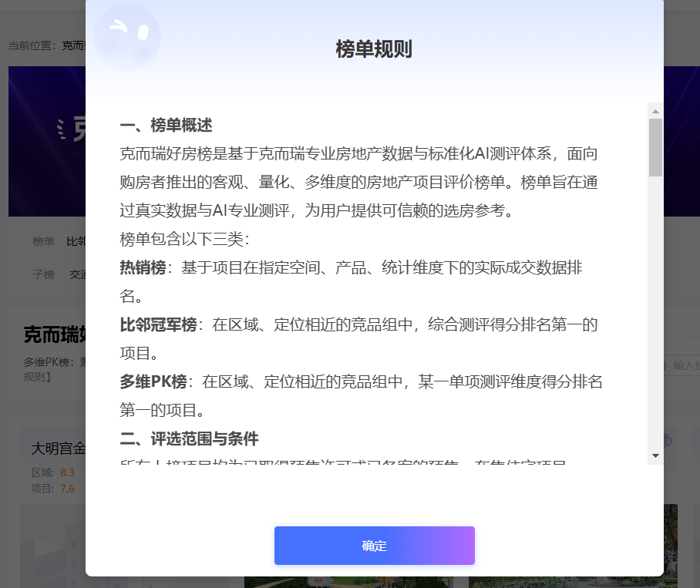Screen dimensions: 700x588
Task: Click the 项目 7.6 score in background card
Action: pos(53,489)
